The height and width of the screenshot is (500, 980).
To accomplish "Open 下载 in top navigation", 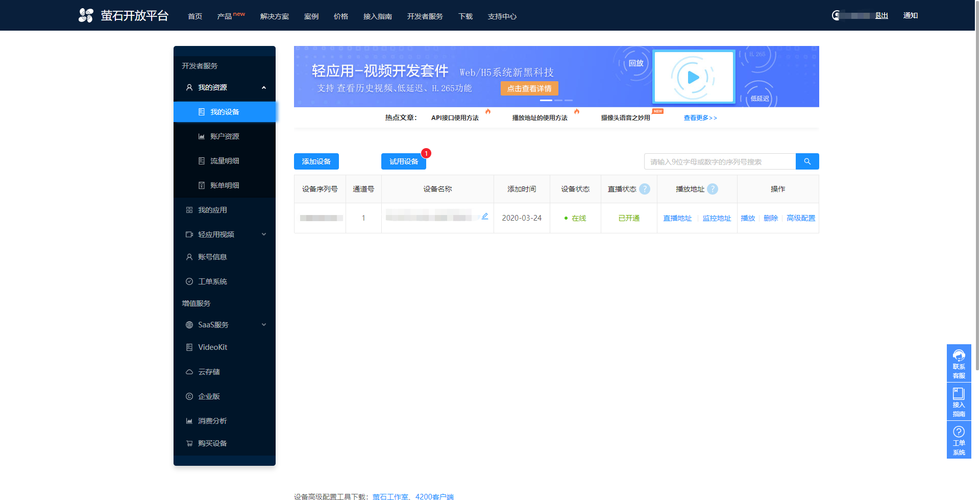I will (x=465, y=16).
